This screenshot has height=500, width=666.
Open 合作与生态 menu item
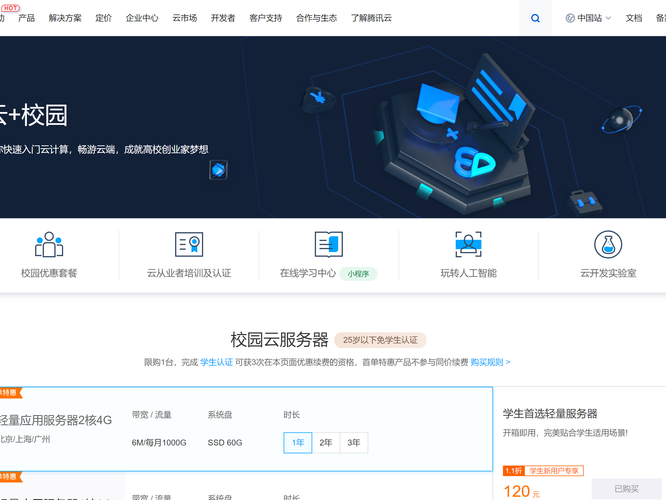click(x=316, y=18)
